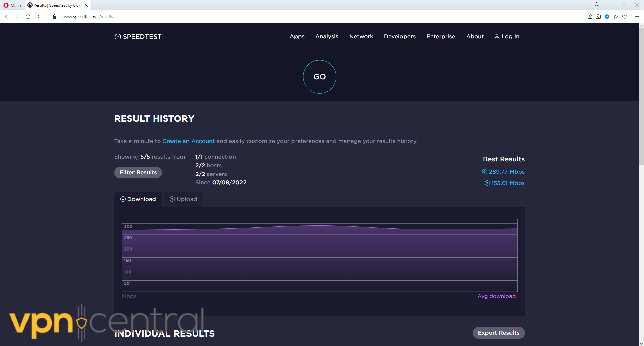This screenshot has height=346, width=644.
Task: Follow the Create an Account link
Action: pos(188,141)
